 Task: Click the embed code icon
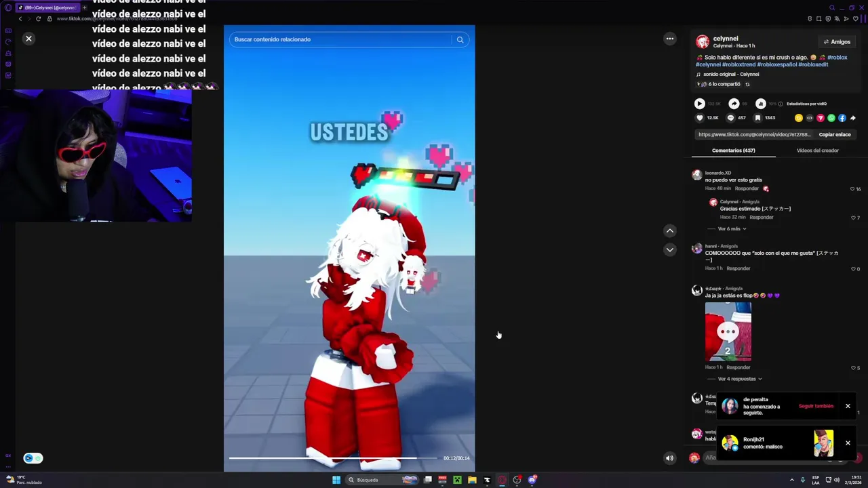point(809,118)
